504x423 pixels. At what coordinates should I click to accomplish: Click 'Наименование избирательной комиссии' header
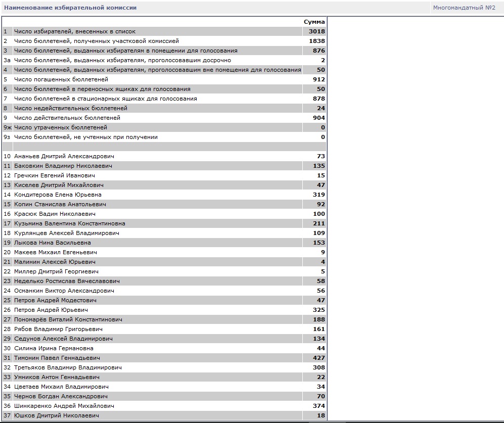point(70,8)
